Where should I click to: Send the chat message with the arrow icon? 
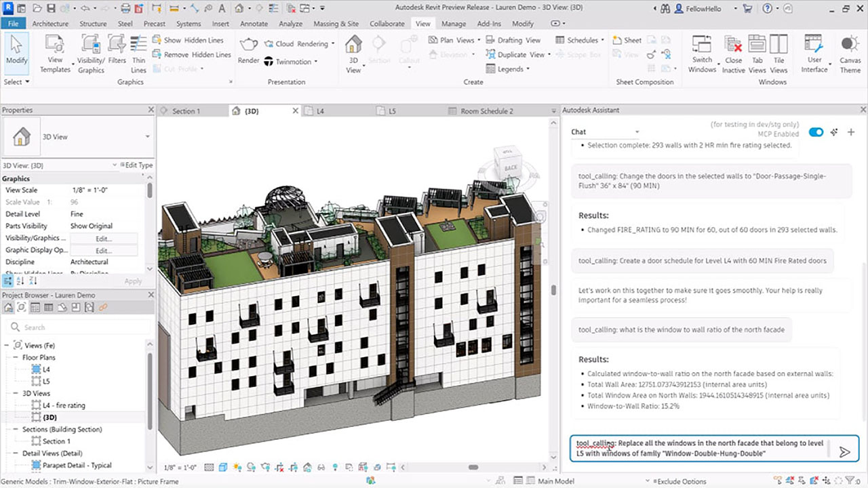(846, 451)
